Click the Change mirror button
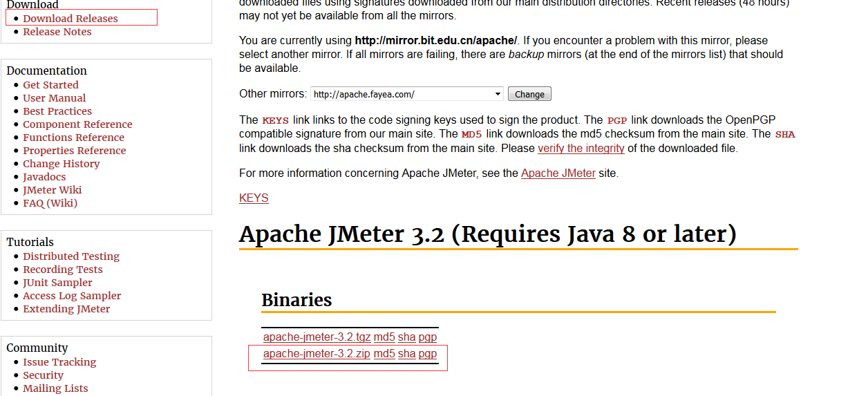The width and height of the screenshot is (868, 396). tap(529, 94)
